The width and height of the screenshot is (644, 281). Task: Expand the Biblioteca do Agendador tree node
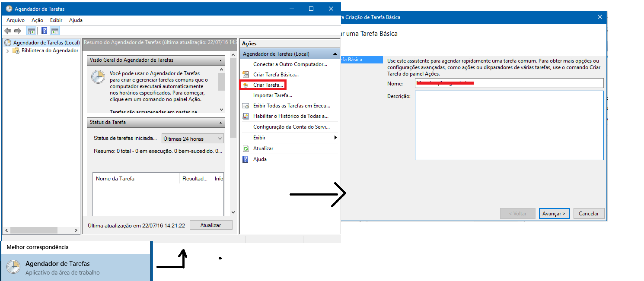click(x=7, y=51)
